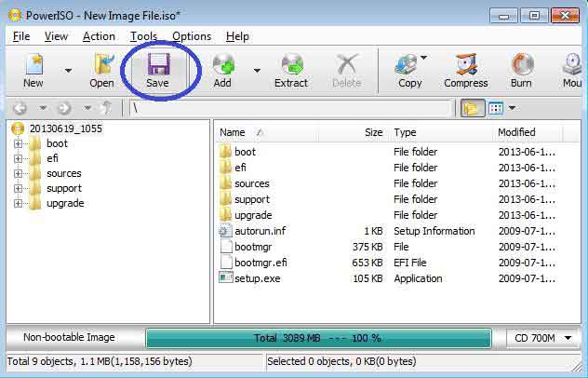Viewport: 588px width, 378px height.
Task: Click the New image toolbar icon
Action: click(33, 71)
